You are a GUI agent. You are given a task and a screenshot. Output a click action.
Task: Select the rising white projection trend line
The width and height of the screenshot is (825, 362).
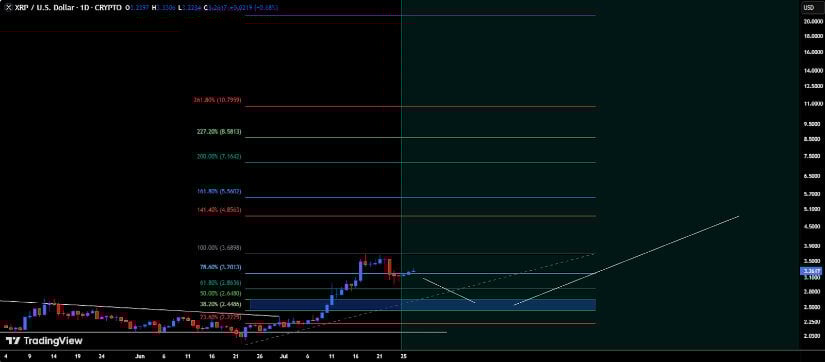click(x=626, y=260)
